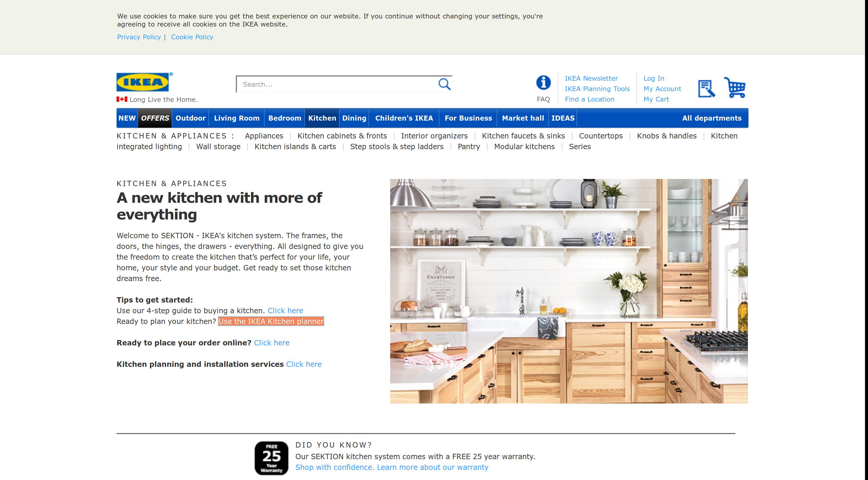Click the Canadian flag icon
868x480 pixels.
[122, 99]
